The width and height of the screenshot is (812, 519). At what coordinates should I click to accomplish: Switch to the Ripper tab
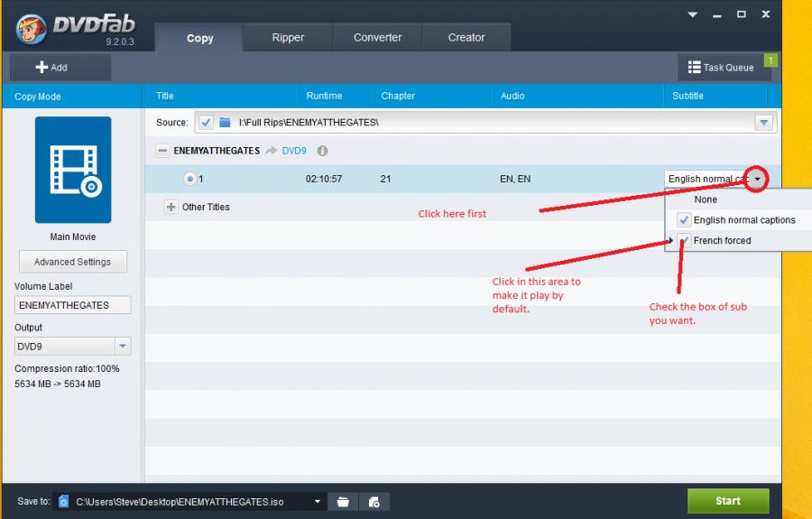[x=288, y=38]
